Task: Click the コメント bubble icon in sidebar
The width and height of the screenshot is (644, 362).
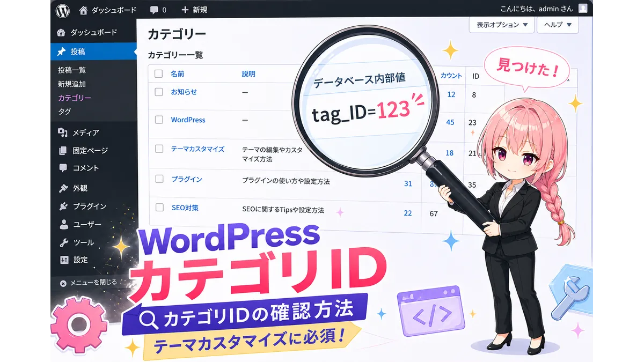Action: (x=62, y=168)
